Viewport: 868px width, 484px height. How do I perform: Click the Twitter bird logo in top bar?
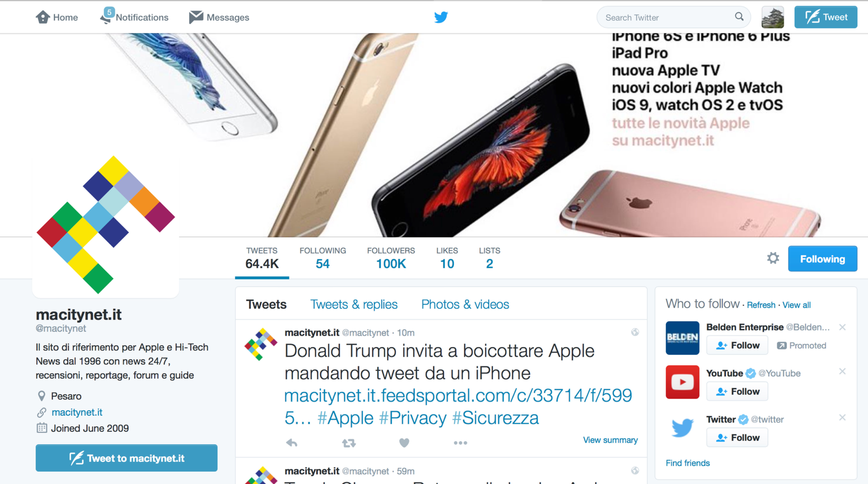pos(441,17)
